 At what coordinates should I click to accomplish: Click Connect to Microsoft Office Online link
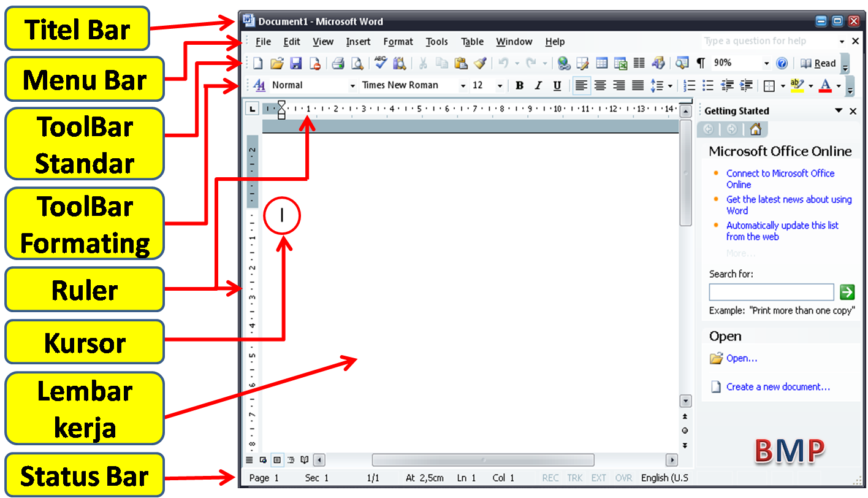click(x=780, y=178)
